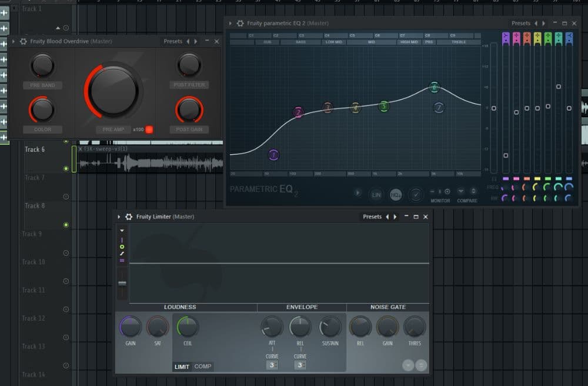Click green band 5 filter type icon
Screen dimensions: 588x386
coord(547,38)
